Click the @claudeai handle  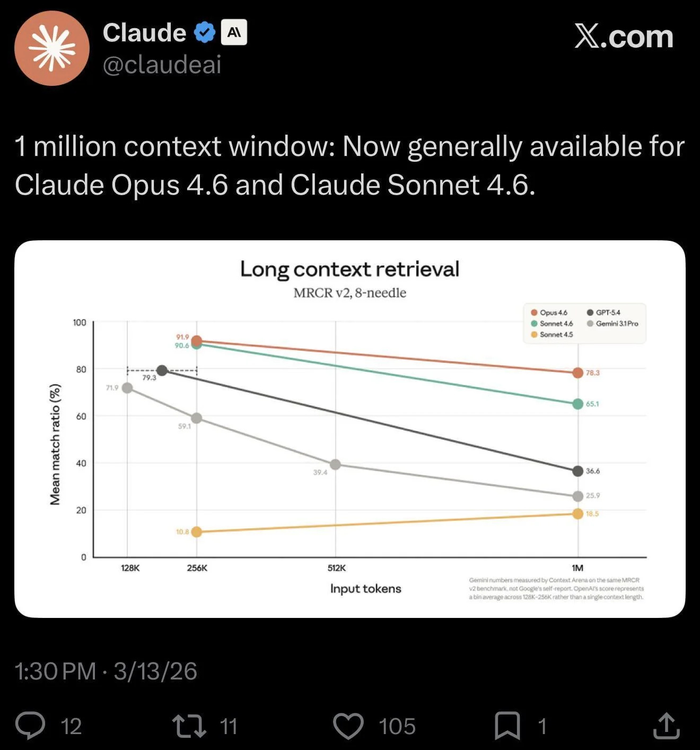(162, 66)
